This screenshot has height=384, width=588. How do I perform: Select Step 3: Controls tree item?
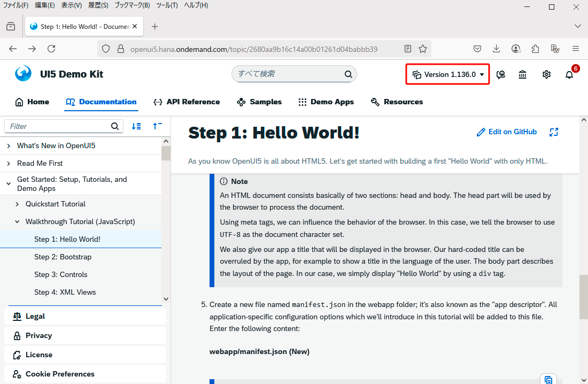click(81, 274)
